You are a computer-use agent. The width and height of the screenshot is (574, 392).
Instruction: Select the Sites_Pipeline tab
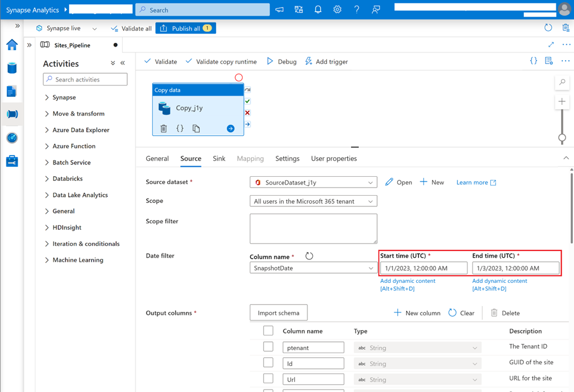[x=73, y=45]
